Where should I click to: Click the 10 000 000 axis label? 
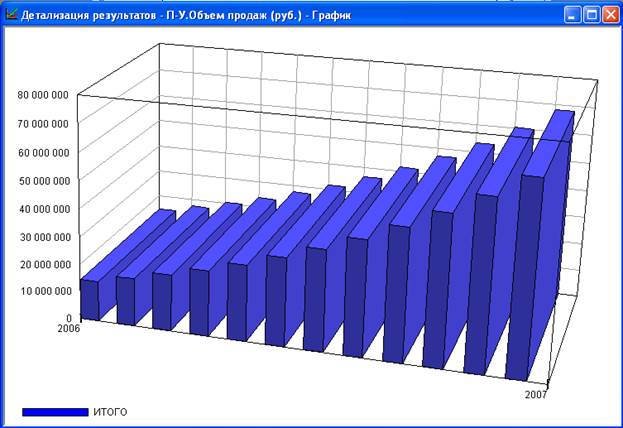point(46,291)
